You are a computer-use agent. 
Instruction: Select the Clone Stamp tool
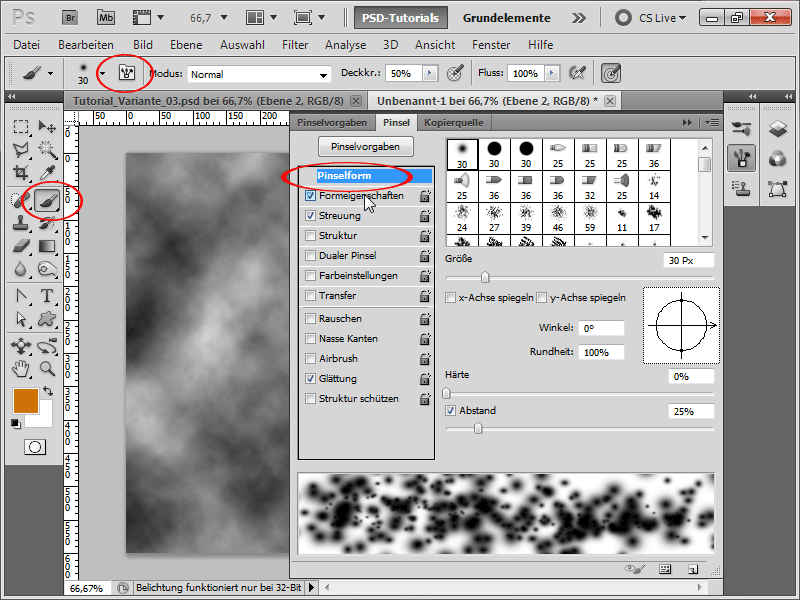click(21, 223)
